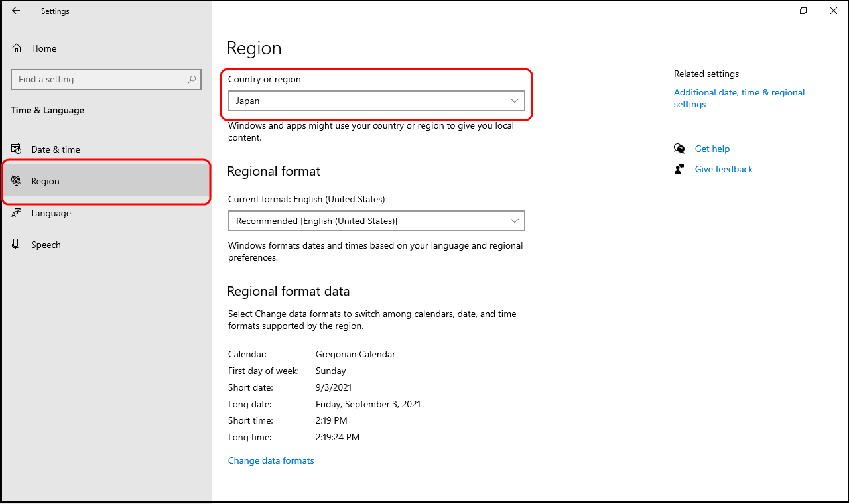Viewport: 849px width, 504px height.
Task: Click the Speech microphone icon
Action: tap(17, 245)
